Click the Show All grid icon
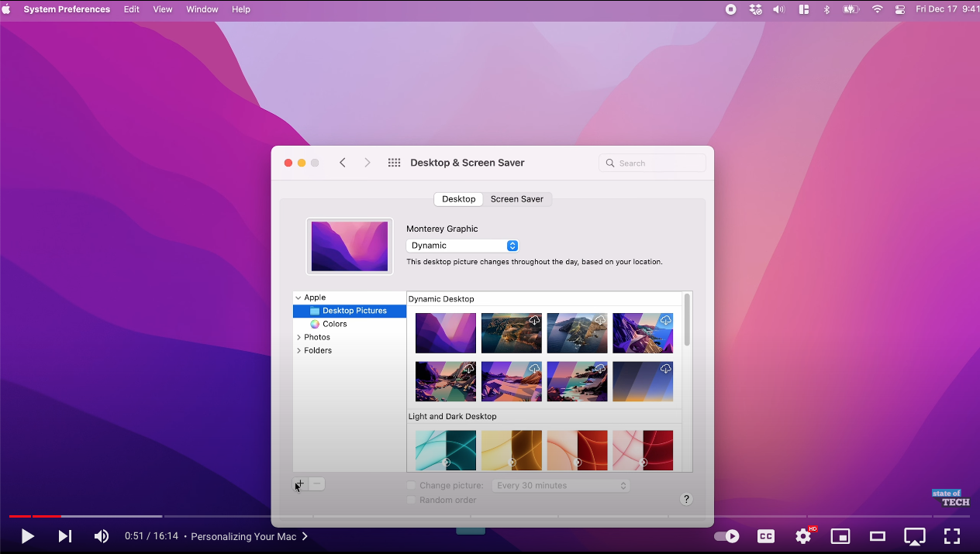 coord(394,163)
